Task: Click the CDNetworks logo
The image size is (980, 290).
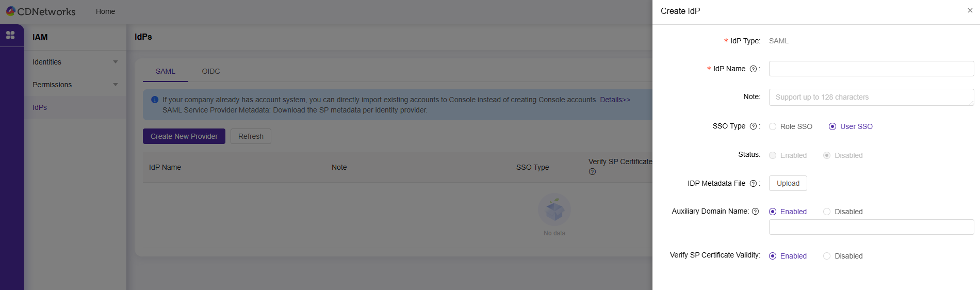Action: pos(40,11)
